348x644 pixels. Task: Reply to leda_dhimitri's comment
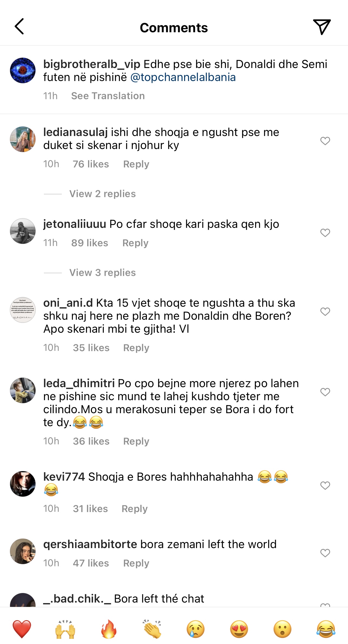(x=136, y=441)
